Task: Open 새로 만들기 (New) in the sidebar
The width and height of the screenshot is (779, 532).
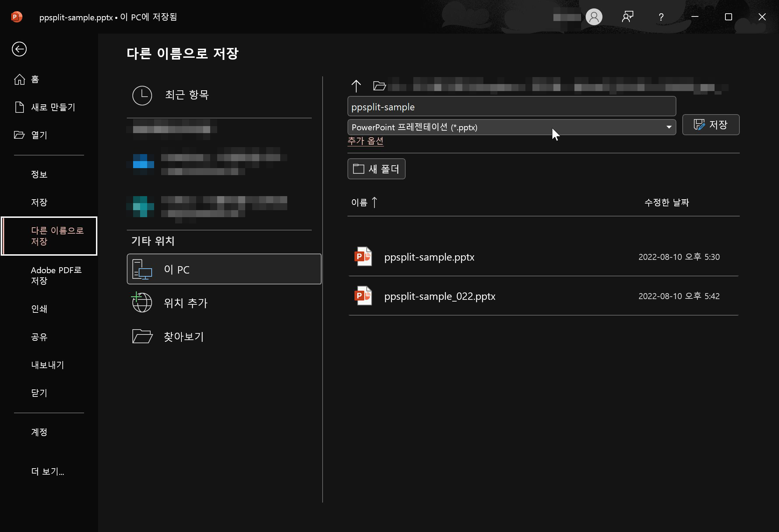Action: coord(53,107)
